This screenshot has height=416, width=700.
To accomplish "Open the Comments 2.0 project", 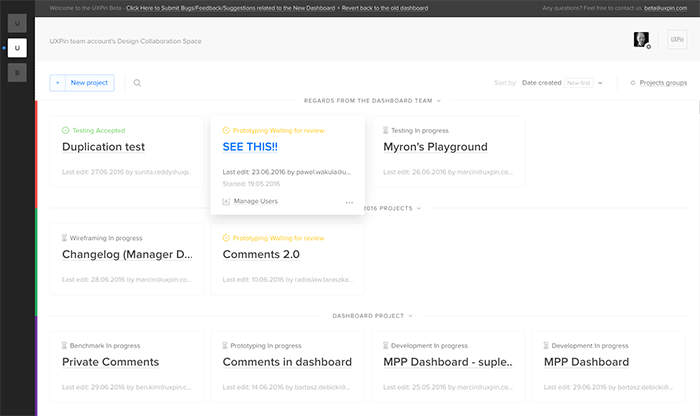I will pos(261,254).
